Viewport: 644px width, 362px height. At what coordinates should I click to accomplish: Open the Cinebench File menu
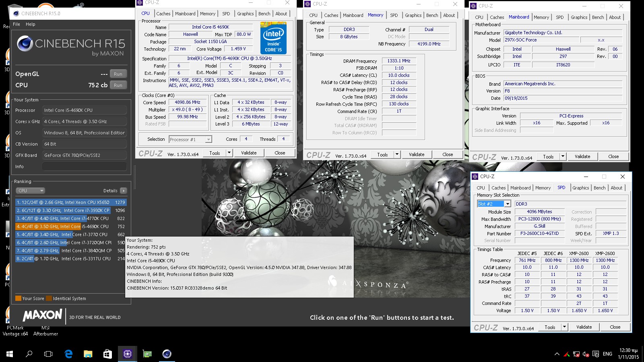[x=17, y=24]
